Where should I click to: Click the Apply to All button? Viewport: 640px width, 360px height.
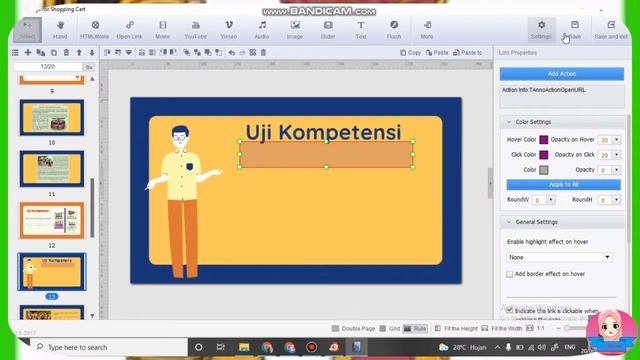[x=563, y=184]
